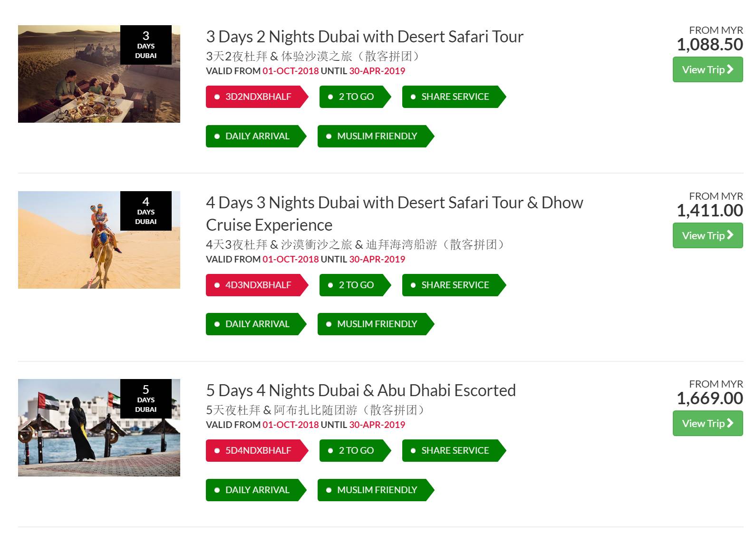Select the 3D2NDXBHALF red tag
The height and width of the screenshot is (535, 756).
[257, 97]
